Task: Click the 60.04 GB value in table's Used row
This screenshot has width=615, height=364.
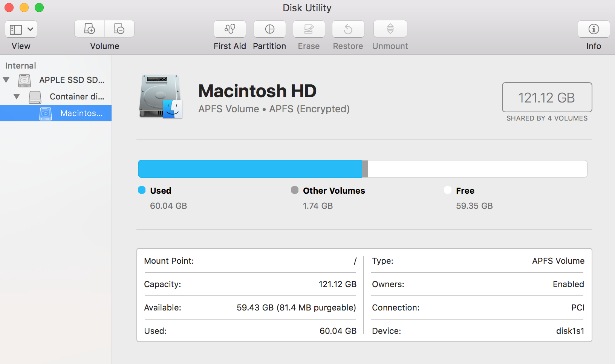Action: point(338,331)
